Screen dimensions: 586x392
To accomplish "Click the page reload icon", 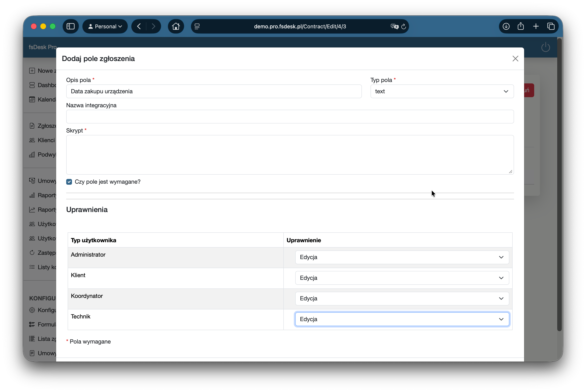I will (403, 27).
